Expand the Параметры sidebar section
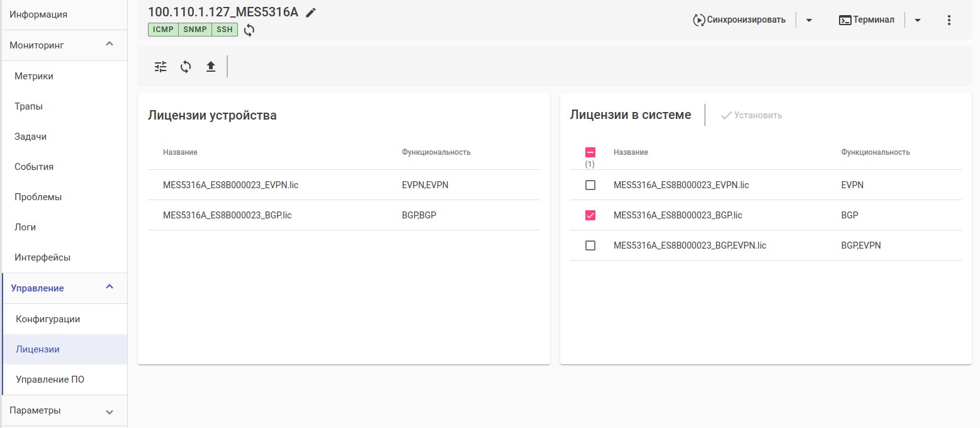The image size is (980, 428). tap(110, 412)
